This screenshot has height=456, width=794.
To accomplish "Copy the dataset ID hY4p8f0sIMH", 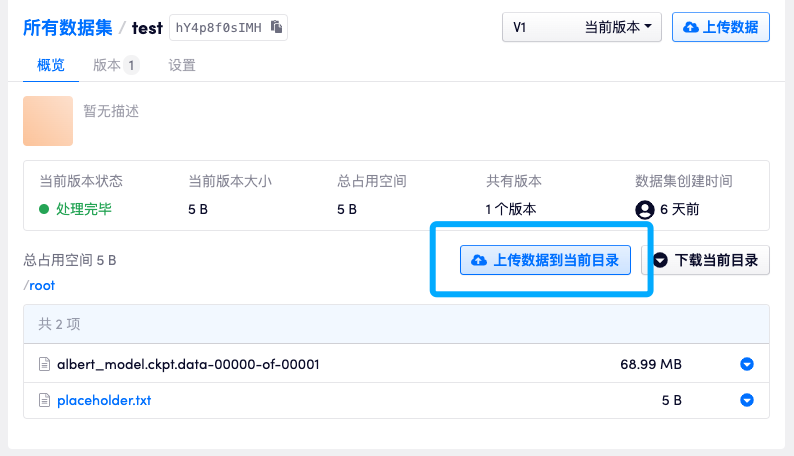I will [276, 27].
